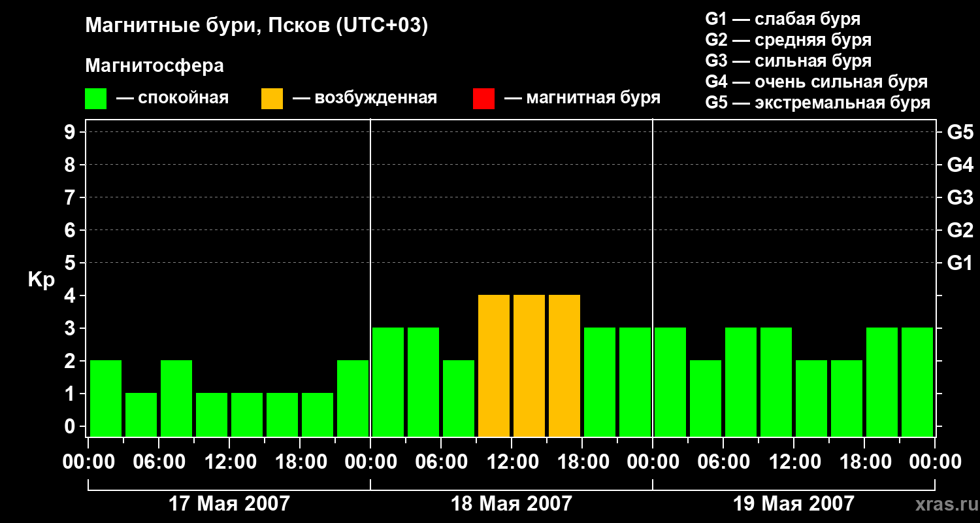The height and width of the screenshot is (523, 980).
Task: Select the '19 Мая 2007' date label
Action: [793, 504]
